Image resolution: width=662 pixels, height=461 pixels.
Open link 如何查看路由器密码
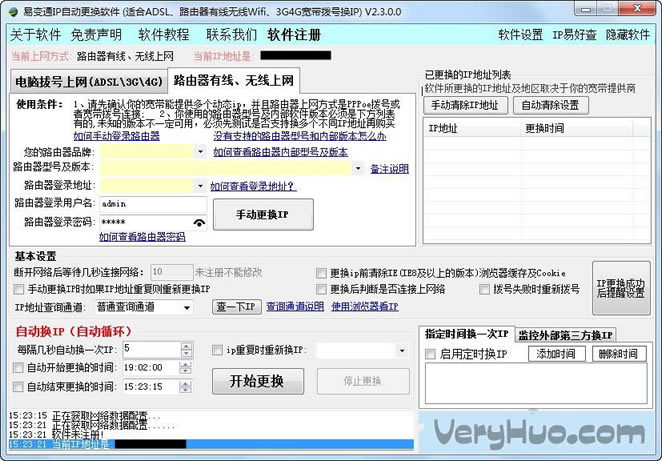(142, 237)
